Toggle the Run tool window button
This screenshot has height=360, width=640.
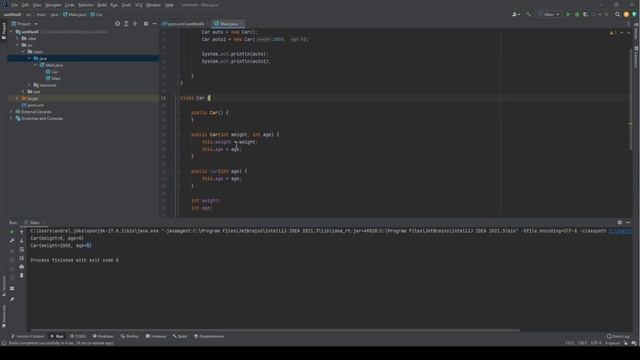pos(57,336)
